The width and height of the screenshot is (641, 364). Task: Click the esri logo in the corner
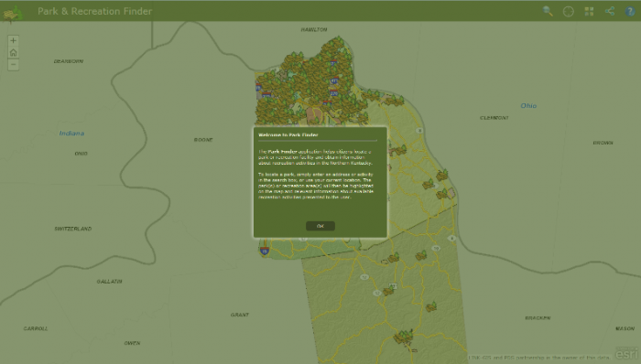tap(626, 353)
